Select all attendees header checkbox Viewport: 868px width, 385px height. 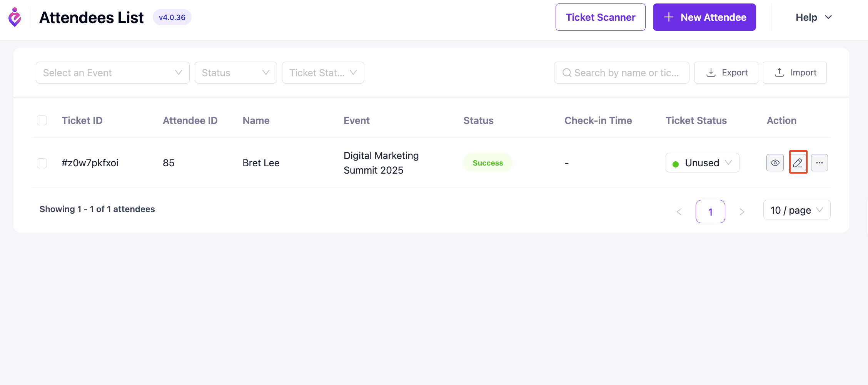tap(42, 121)
